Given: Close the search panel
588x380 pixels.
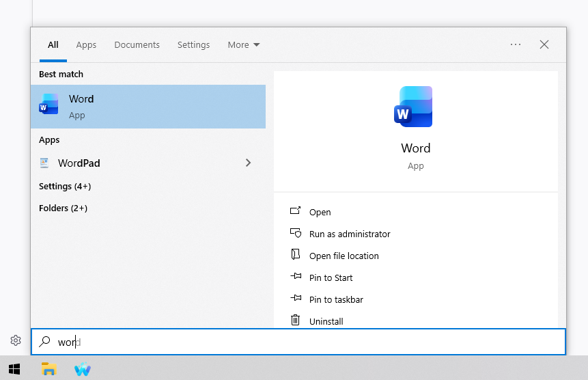Looking at the screenshot, I should click(544, 44).
